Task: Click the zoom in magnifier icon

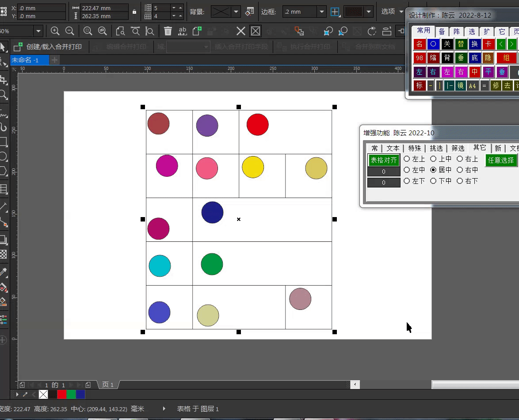Action: tap(55, 31)
